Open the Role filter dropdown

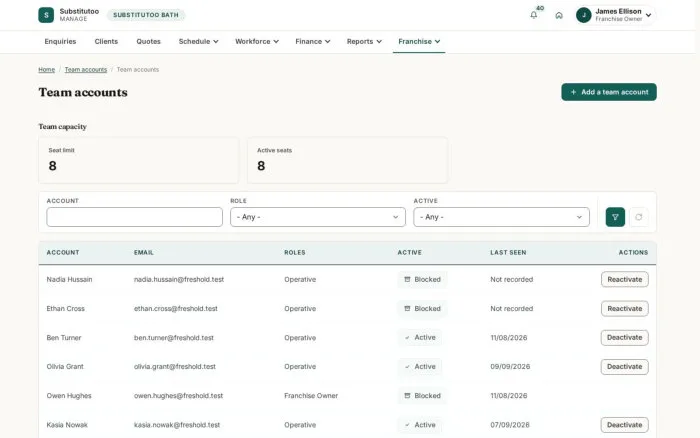pyautogui.click(x=318, y=217)
